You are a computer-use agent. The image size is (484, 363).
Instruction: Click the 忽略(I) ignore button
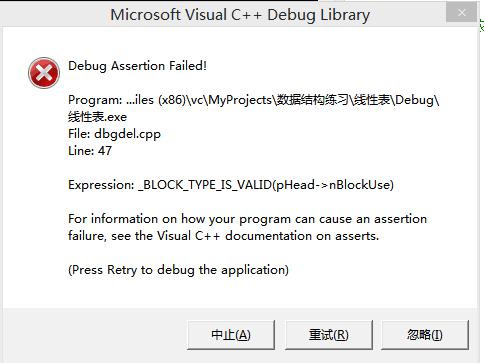tap(425, 335)
